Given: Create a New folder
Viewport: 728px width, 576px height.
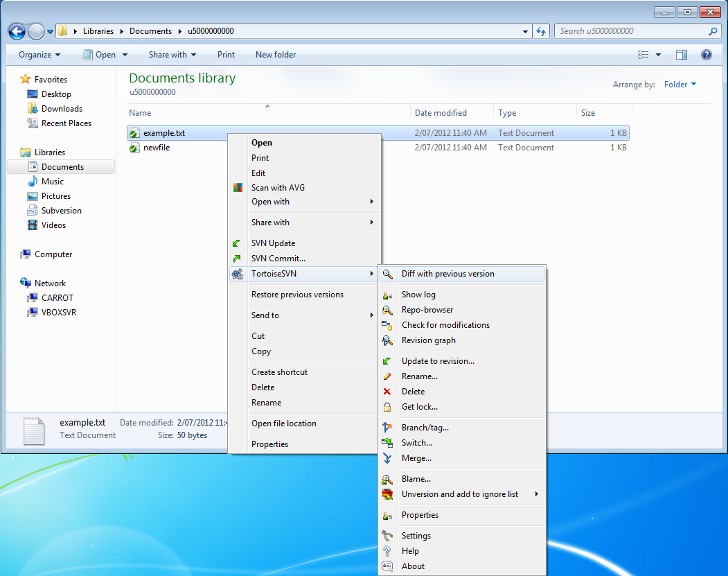Looking at the screenshot, I should tap(275, 55).
